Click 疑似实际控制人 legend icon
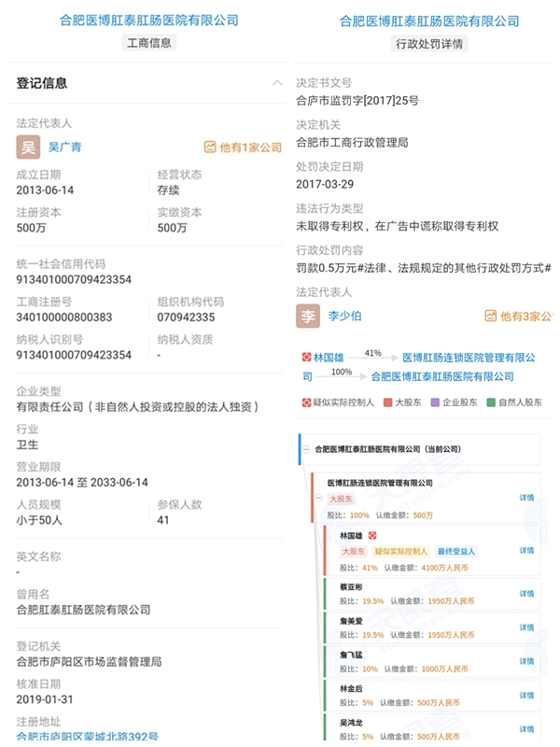Viewport: 560px width, 747px height. click(x=307, y=402)
